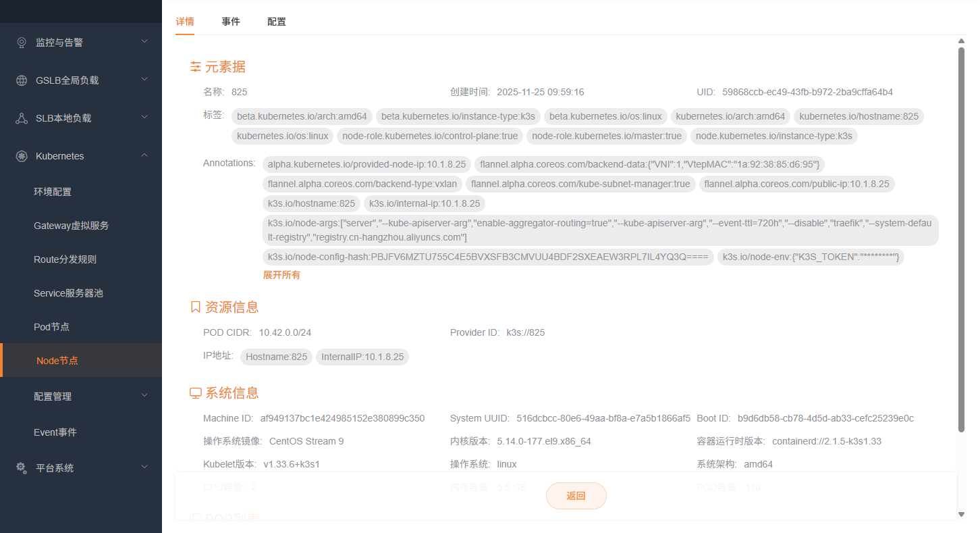The image size is (980, 533).
Task: Click the 系统信息 monitor icon
Action: click(196, 393)
